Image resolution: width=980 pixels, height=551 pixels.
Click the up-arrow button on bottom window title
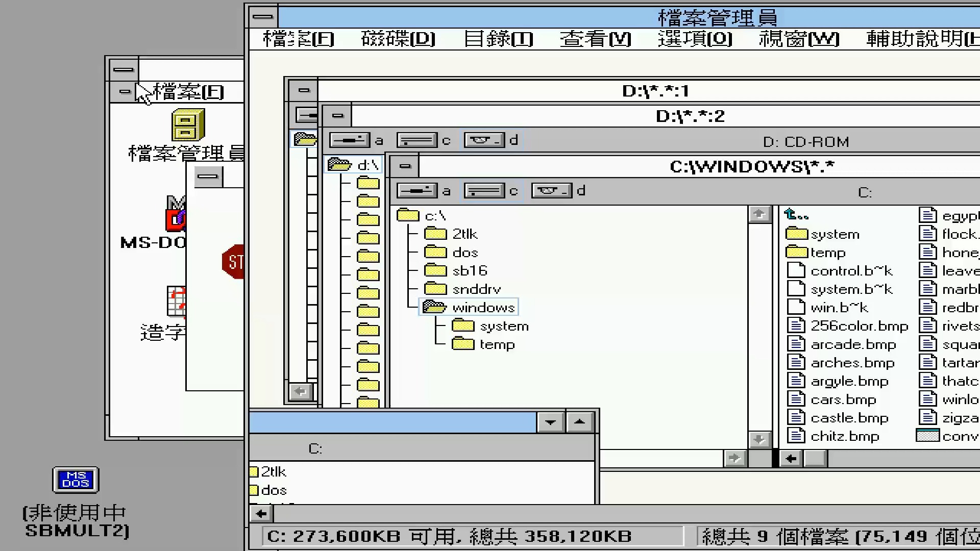coord(579,422)
